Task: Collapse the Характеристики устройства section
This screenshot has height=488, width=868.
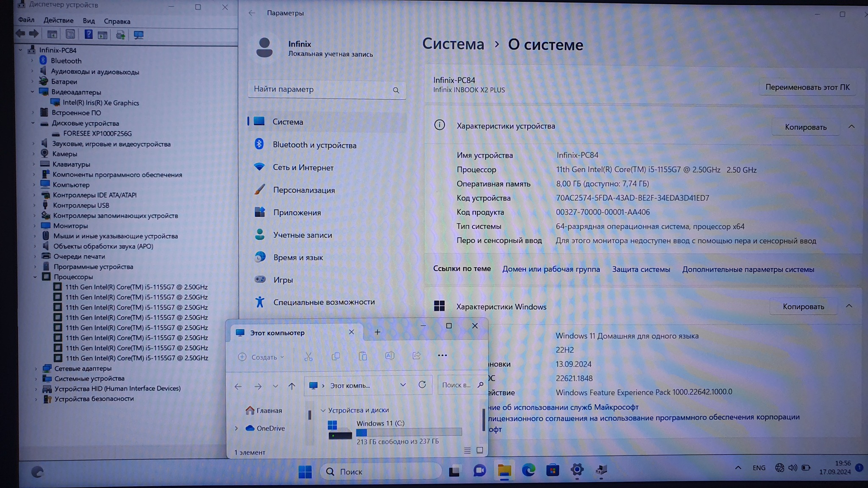Action: [851, 127]
